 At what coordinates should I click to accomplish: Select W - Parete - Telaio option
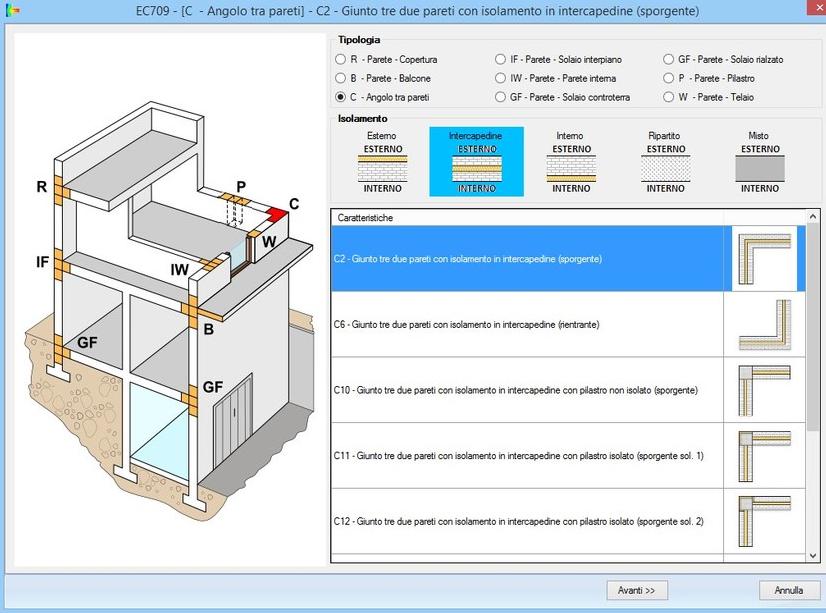click(668, 97)
